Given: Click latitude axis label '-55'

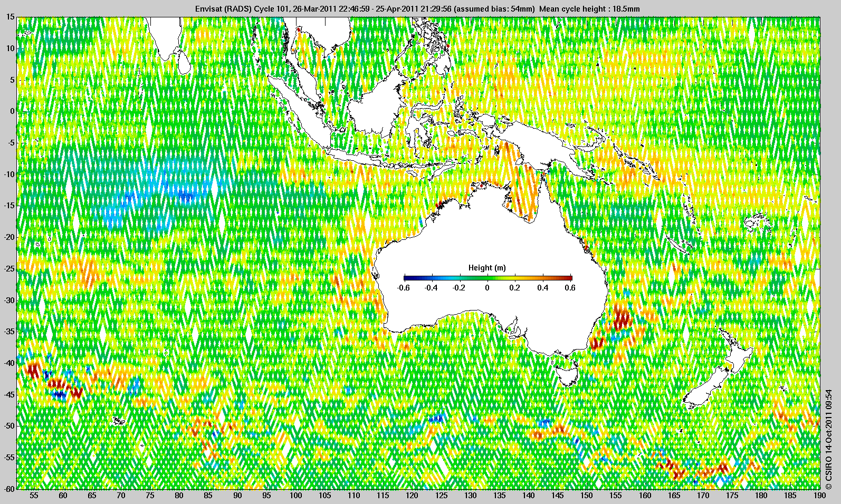Looking at the screenshot, I should click(9, 457).
